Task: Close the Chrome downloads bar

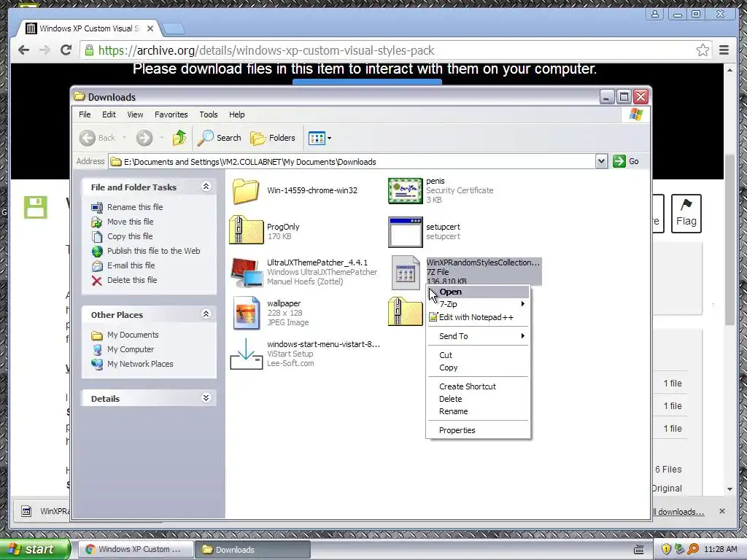Action: pyautogui.click(x=721, y=511)
